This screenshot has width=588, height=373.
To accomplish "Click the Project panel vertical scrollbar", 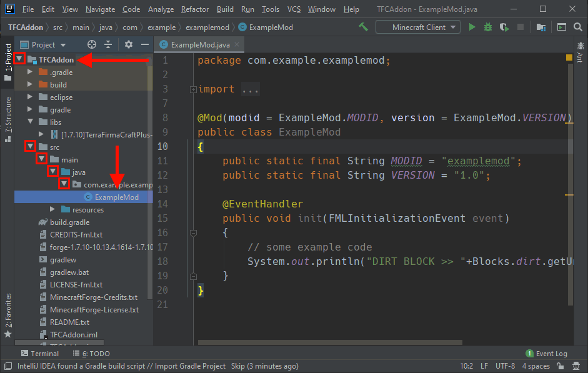I will point(150,176).
